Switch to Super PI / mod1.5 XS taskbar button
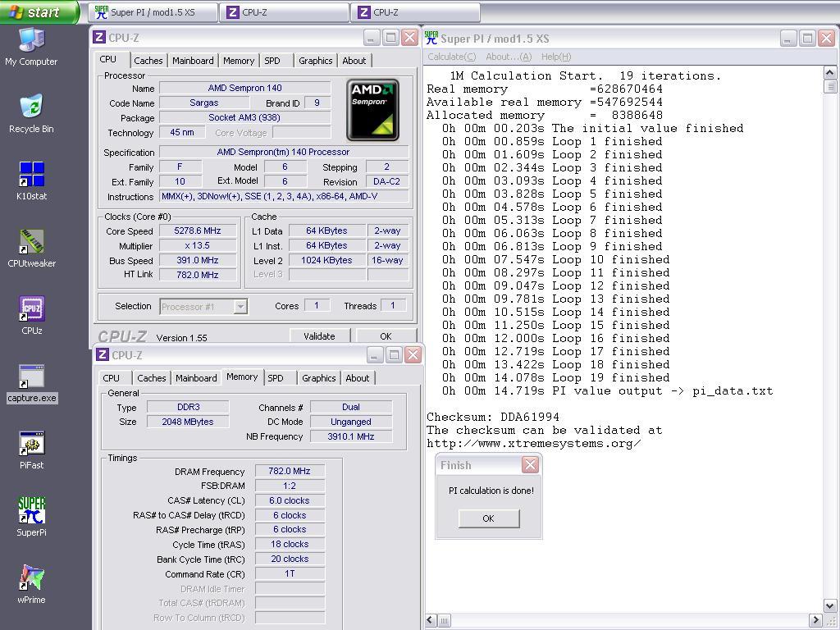840x630 pixels. 153,12
